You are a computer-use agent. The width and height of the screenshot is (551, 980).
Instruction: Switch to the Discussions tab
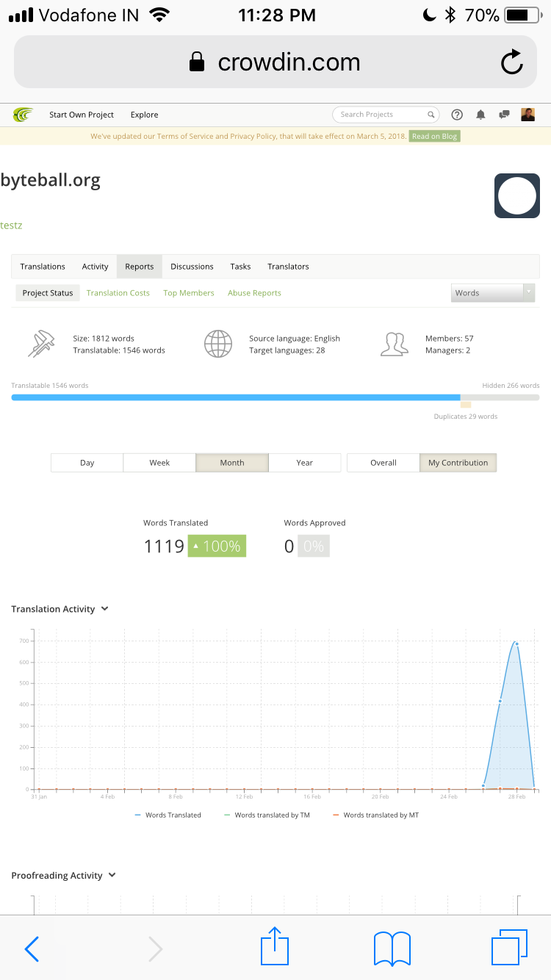[x=192, y=267]
